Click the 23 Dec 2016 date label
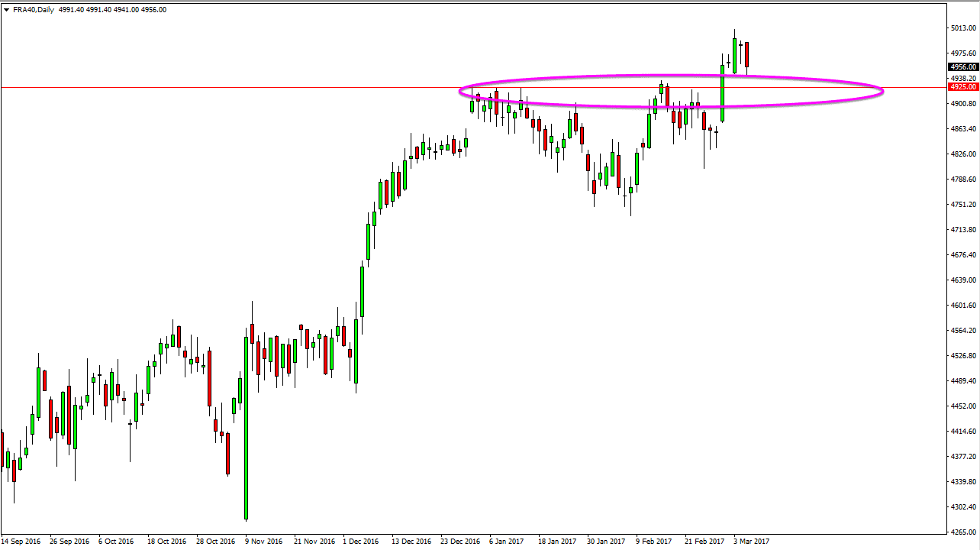 coord(460,542)
